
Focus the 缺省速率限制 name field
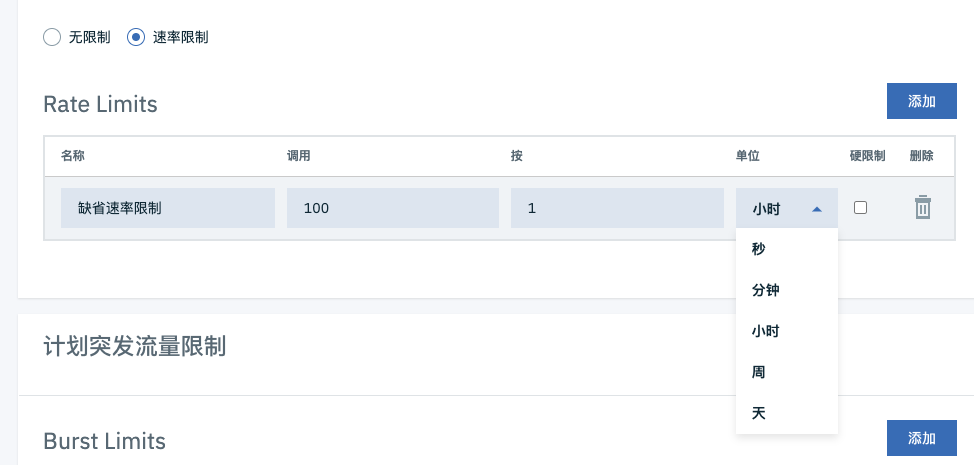[x=167, y=209]
